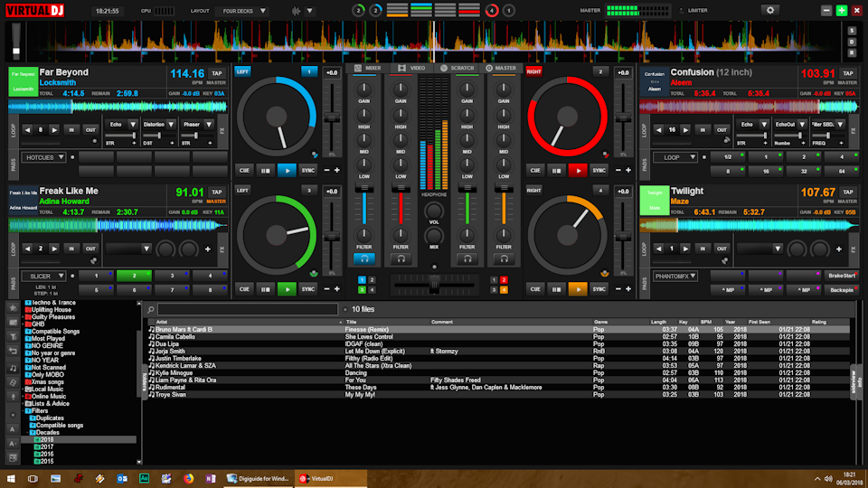This screenshot has height=488, width=868.
Task: Toggle headphone cue on blue mixer channel
Action: tap(364, 258)
